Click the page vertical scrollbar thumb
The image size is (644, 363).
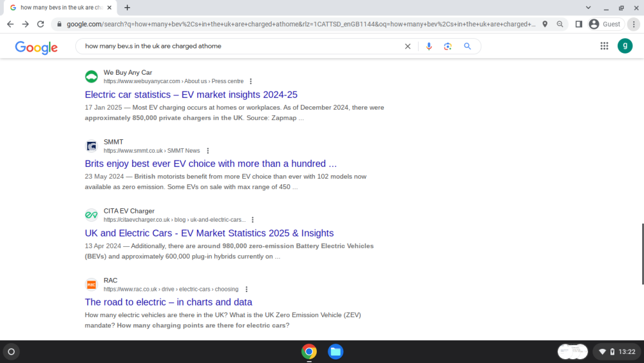642,253
